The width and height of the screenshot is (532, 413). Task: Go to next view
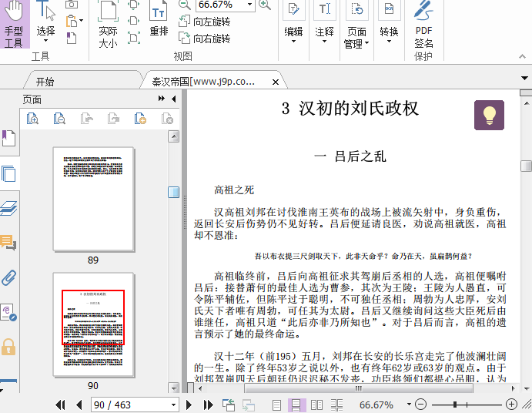point(249,405)
